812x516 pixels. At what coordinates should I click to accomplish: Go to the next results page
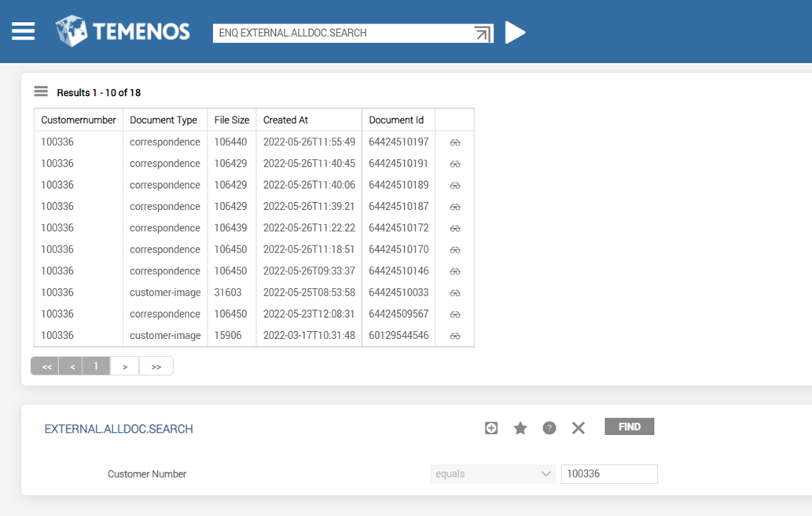125,367
